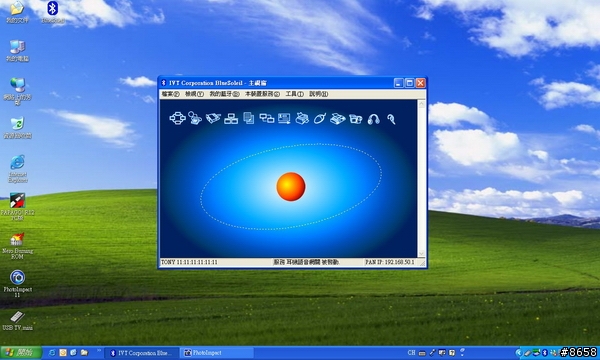Select the My Documents desktop icon

pyautogui.click(x=17, y=12)
